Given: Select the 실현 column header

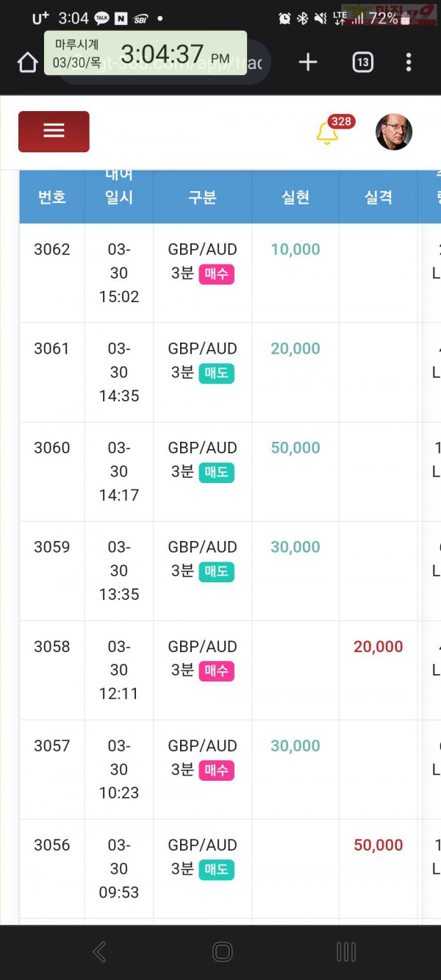Looking at the screenshot, I should click(x=295, y=197).
